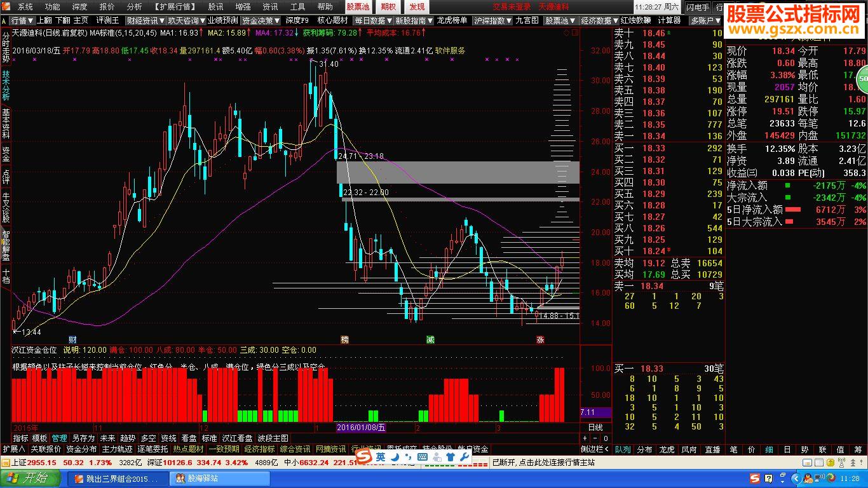
Task: Click the red logo icon in menu bar
Action: tap(6, 6)
